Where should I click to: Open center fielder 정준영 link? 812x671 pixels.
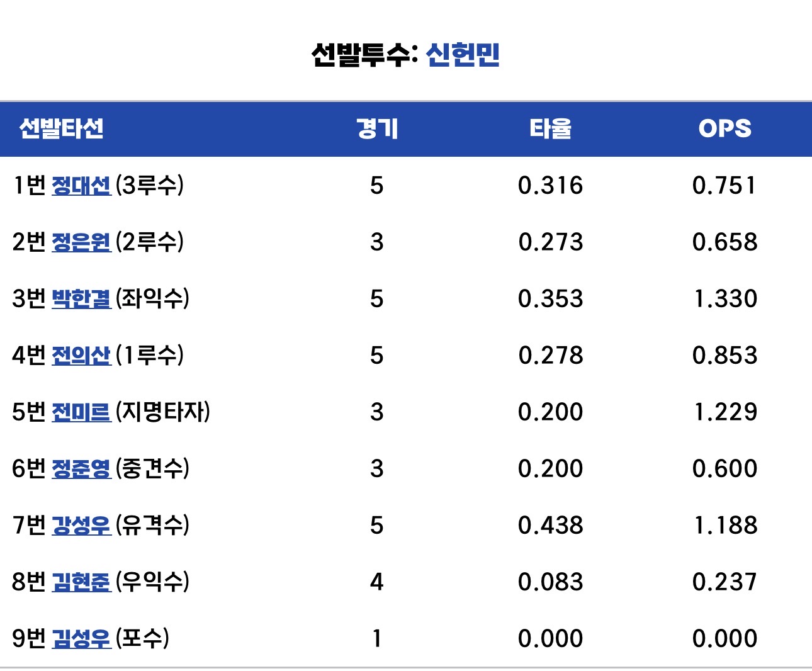coord(81,469)
